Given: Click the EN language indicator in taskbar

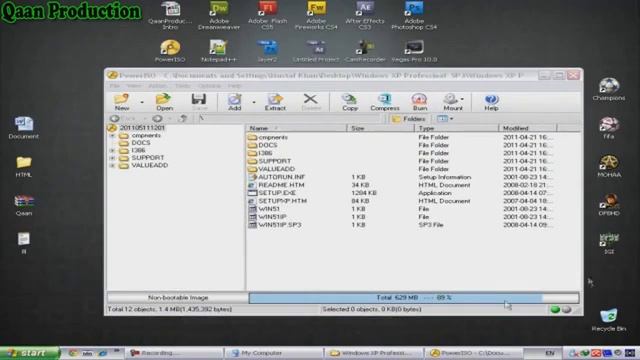Looking at the screenshot, I should (x=550, y=353).
